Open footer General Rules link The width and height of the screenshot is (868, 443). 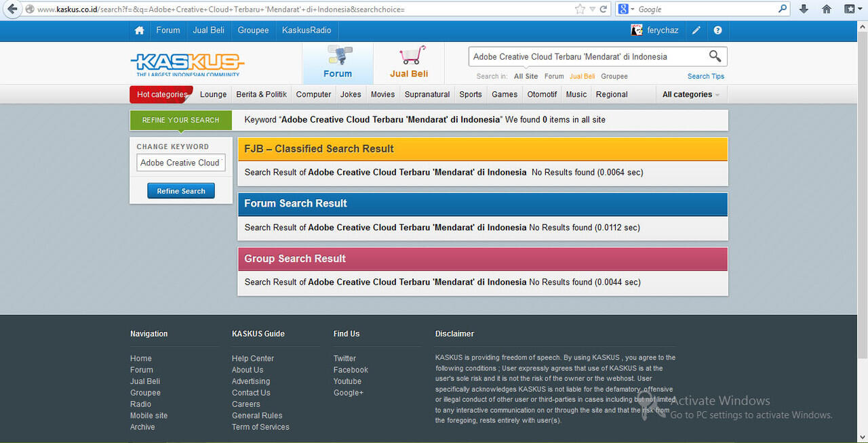[x=257, y=416]
